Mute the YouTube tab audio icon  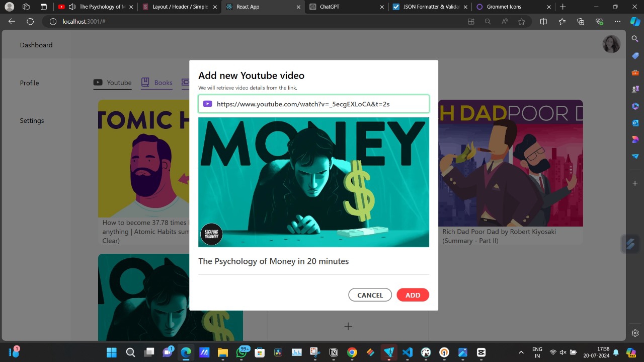[x=72, y=7]
